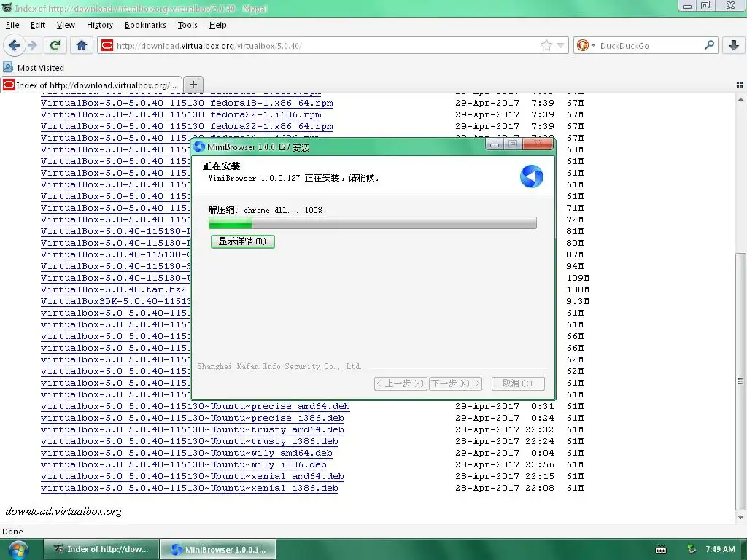Open a new tab with plus button
747x560 pixels.
coord(193,85)
